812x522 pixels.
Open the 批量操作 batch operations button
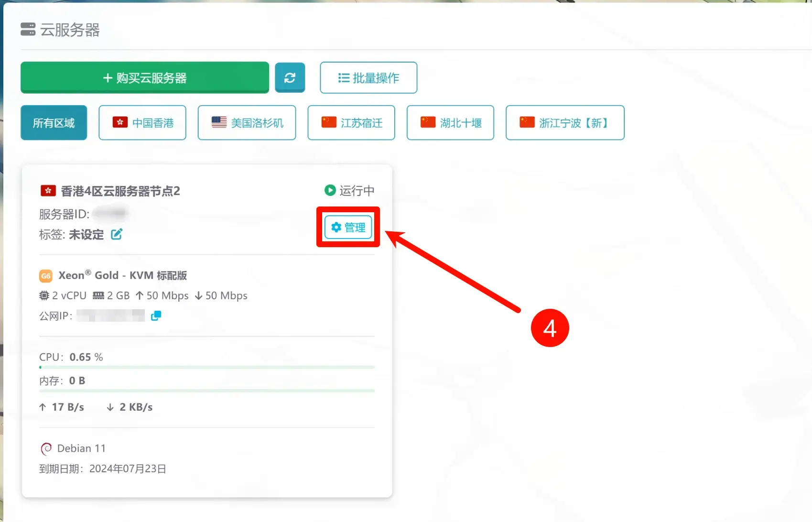[368, 77]
